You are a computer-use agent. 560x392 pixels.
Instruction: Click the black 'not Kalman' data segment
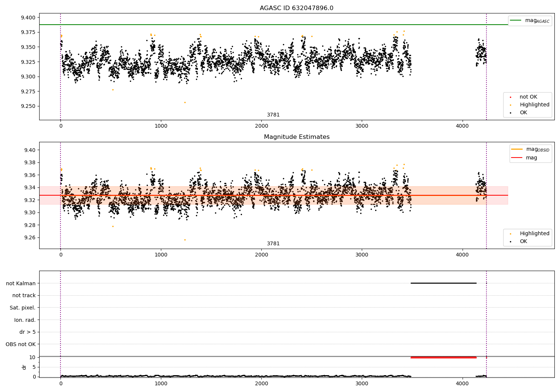tap(444, 283)
